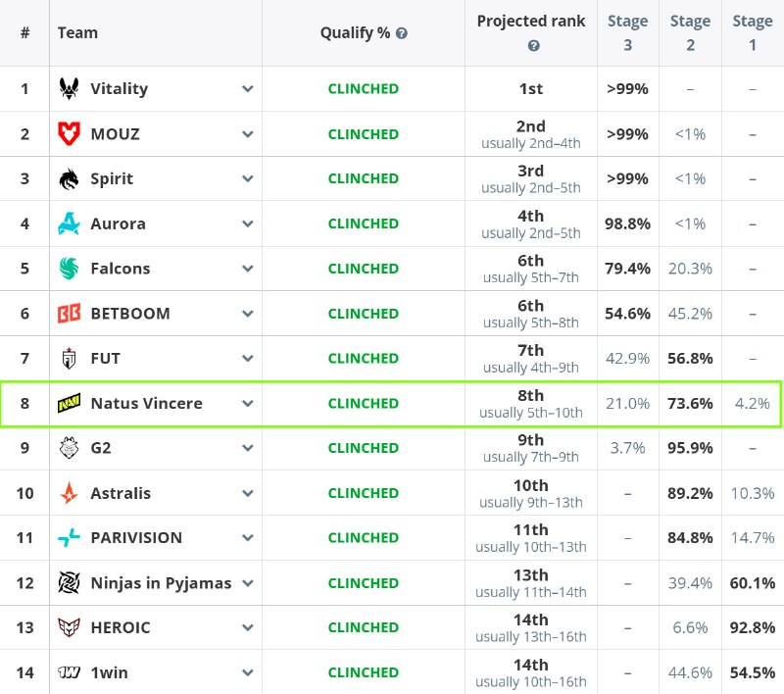The height and width of the screenshot is (694, 784).
Task: Expand the Vitality row chevron
Action: click(x=248, y=89)
